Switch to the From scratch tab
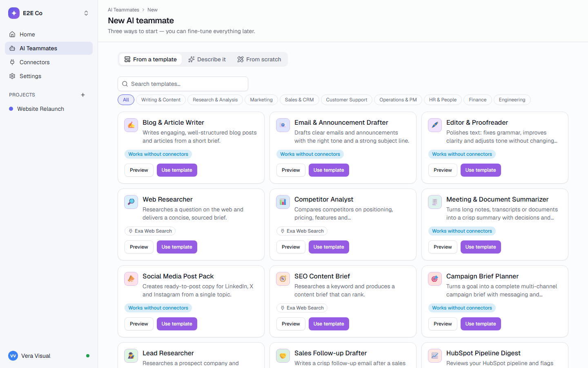 pos(259,59)
